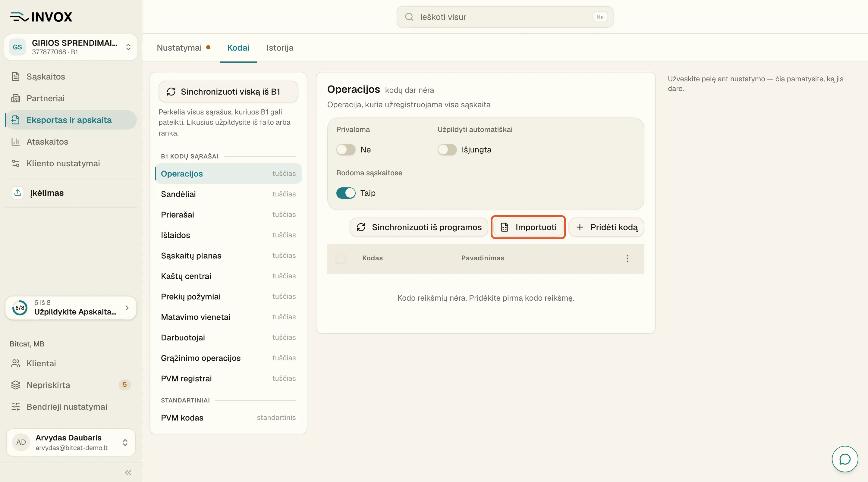The width and height of the screenshot is (868, 482).
Task: Open Nepriskirta layers icon
Action: coord(15,385)
